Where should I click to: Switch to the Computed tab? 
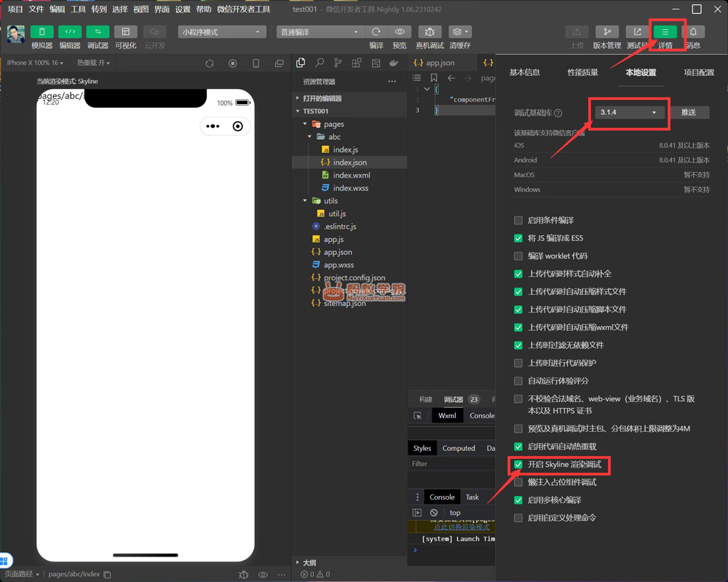click(x=458, y=448)
